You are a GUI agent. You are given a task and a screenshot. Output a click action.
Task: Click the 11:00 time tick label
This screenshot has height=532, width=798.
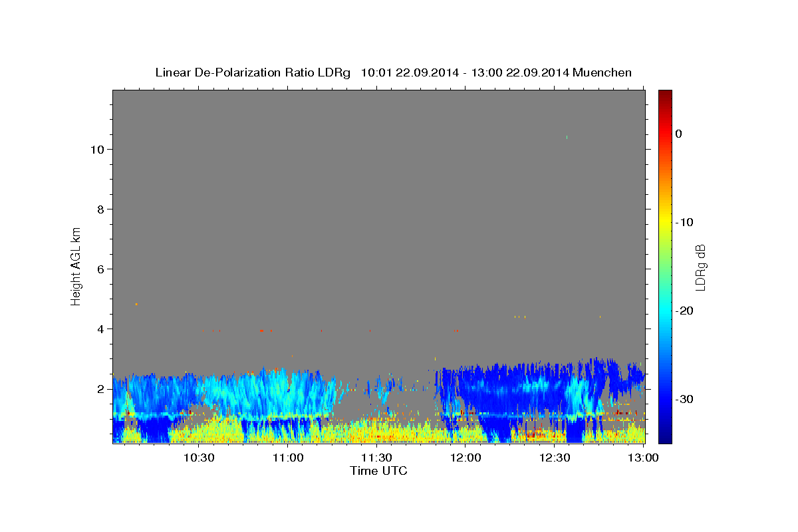(x=288, y=458)
